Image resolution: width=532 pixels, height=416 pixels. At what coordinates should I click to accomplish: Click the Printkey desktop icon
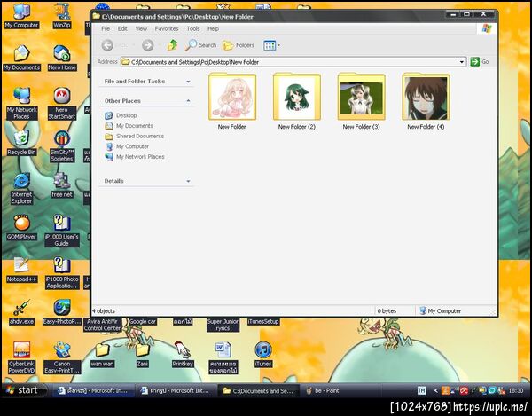(183, 355)
